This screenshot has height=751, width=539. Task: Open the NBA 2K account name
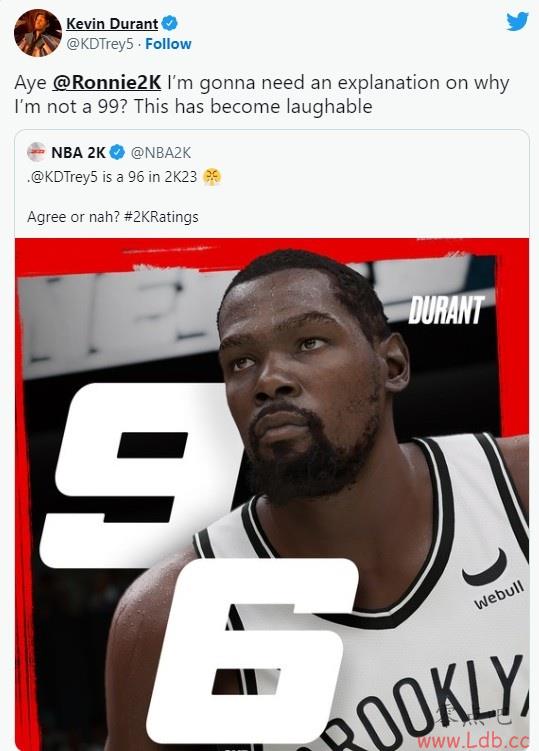pyautogui.click(x=78, y=152)
